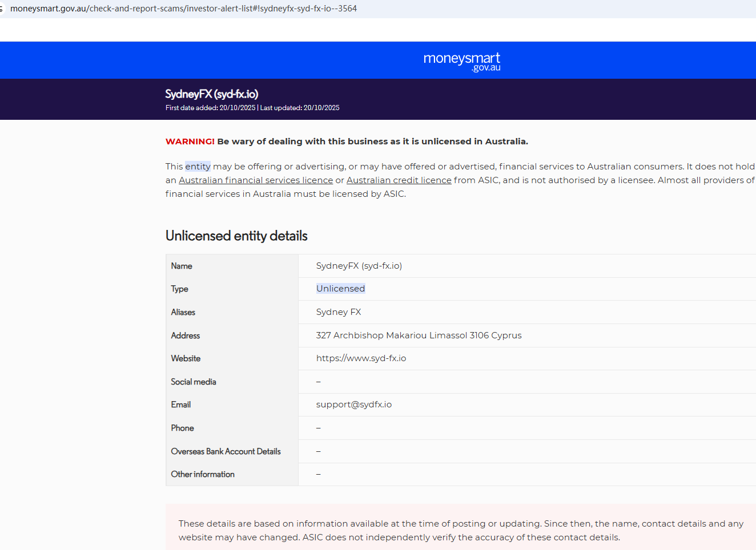Open Australian credit licence link
Viewport: 756px width, 550px height.
[x=399, y=180]
